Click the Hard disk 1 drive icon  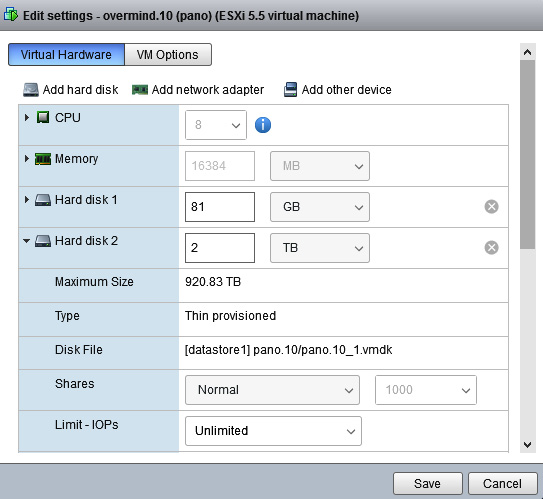click(x=43, y=200)
